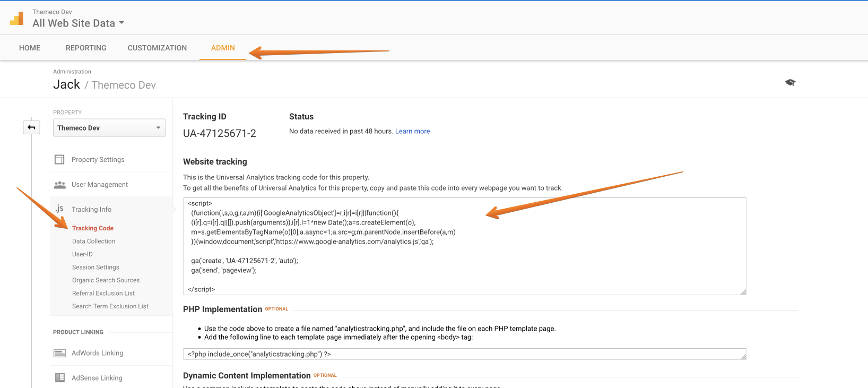Click inside the tracking script text area

pyautogui.click(x=465, y=246)
